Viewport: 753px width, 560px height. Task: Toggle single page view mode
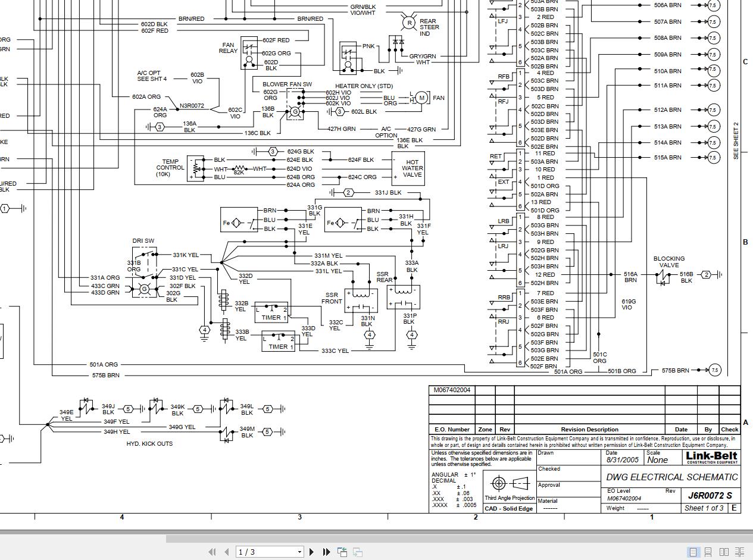[693, 552]
